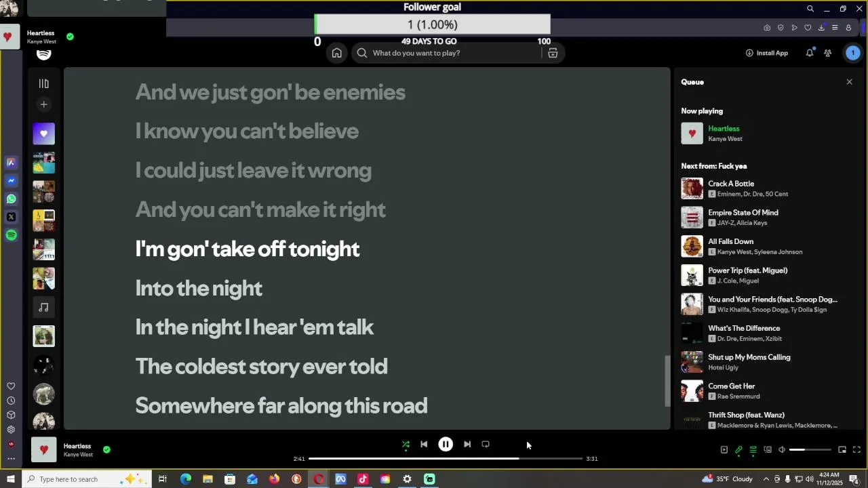This screenshot has width=868, height=488.
Task: Open the Friend Activity icon
Action: 827,53
